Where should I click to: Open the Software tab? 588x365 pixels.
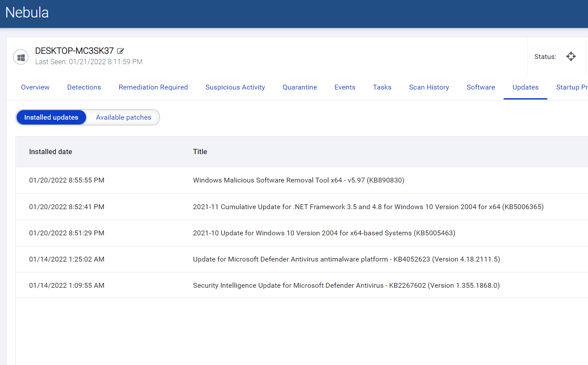(480, 87)
